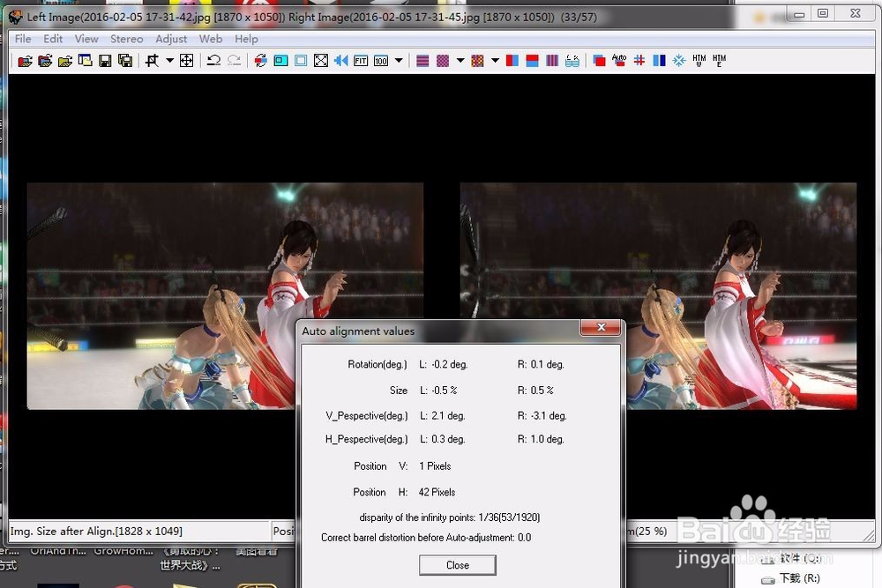Image resolution: width=882 pixels, height=588 pixels.
Task: Click 'L: -0.2 deg.' rotation value
Action: click(444, 364)
